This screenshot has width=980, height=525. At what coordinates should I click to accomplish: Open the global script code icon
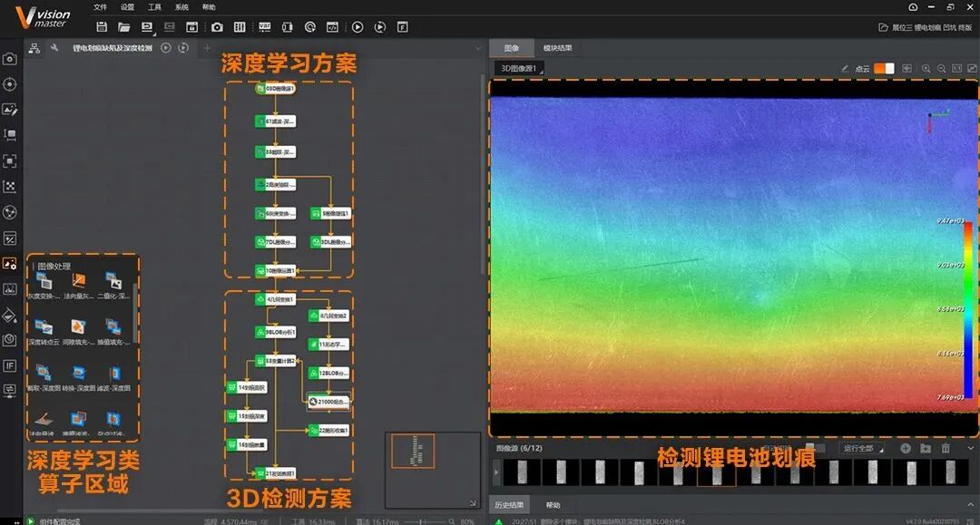(332, 27)
